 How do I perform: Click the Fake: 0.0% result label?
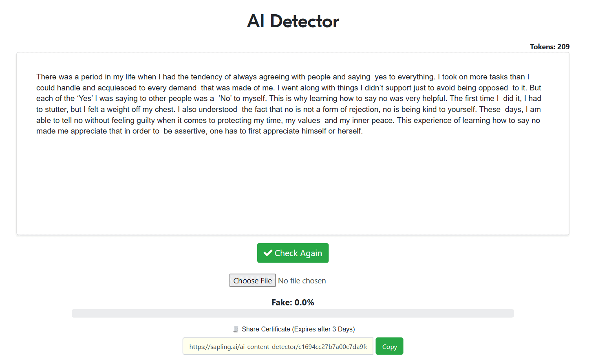(x=293, y=302)
